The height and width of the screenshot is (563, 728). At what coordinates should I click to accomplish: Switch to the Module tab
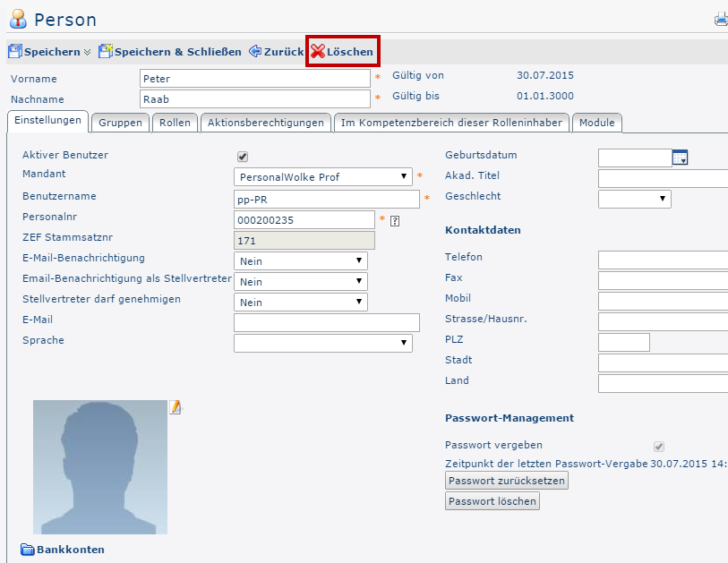(597, 123)
